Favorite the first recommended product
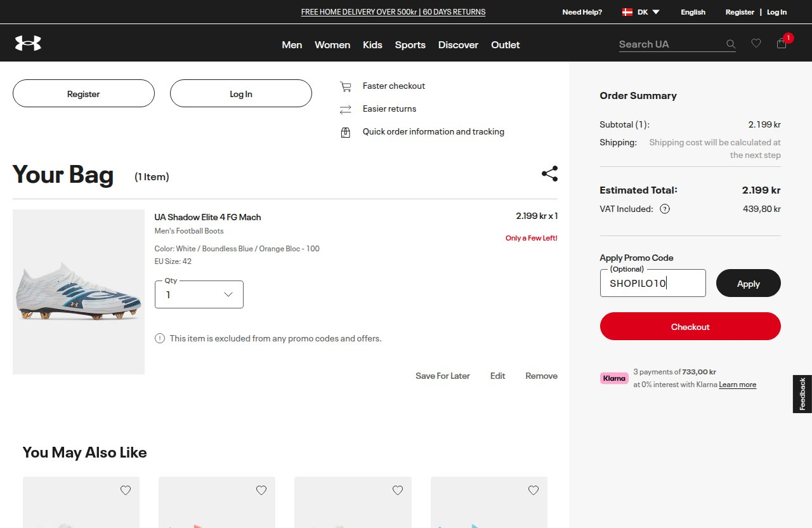The width and height of the screenshot is (812, 528). 126,490
